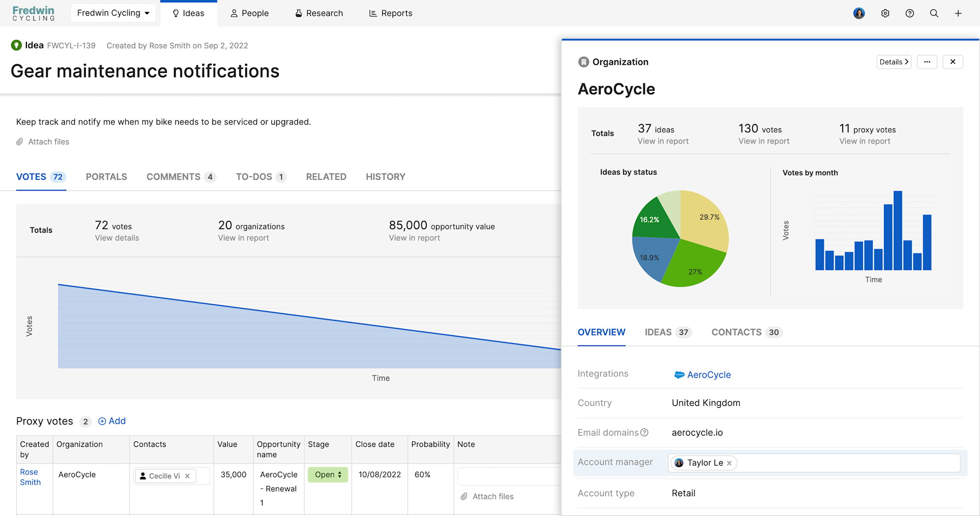This screenshot has width=980, height=516.
Task: Click the plus icon to create new item
Action: coord(958,13)
